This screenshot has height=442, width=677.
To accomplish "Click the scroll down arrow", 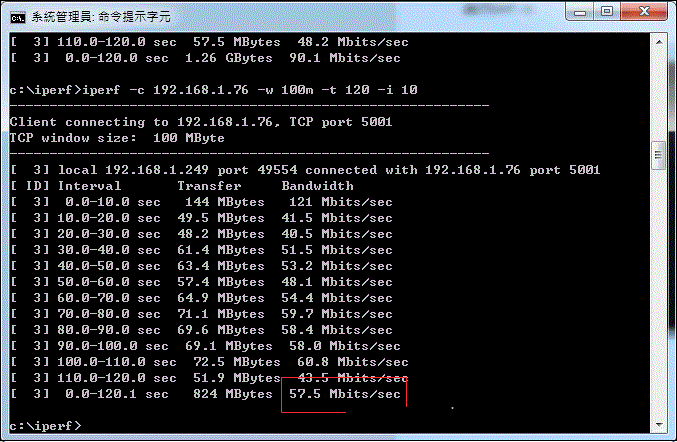I will pyautogui.click(x=659, y=425).
